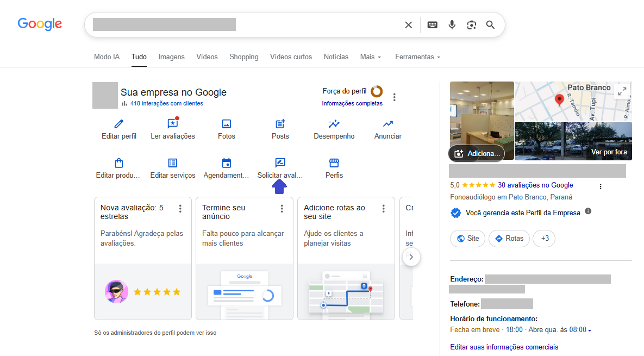Open the on-screen keyboard input tool
This screenshot has height=356, width=644.
click(x=432, y=25)
